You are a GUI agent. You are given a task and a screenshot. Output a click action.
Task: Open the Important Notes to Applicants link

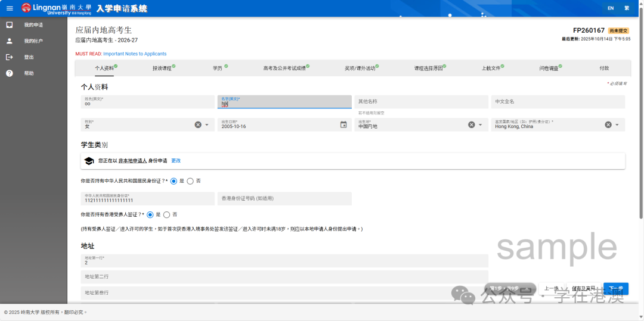pyautogui.click(x=135, y=54)
